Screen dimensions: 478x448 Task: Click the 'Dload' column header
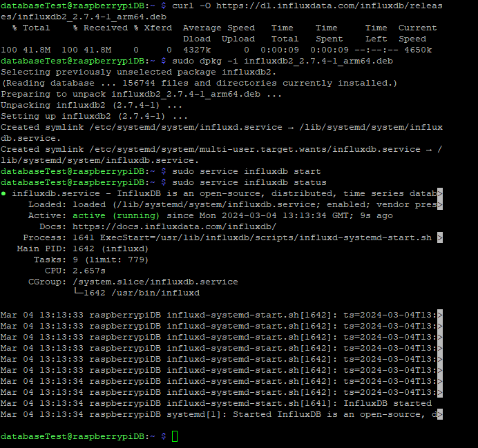[x=197, y=39]
